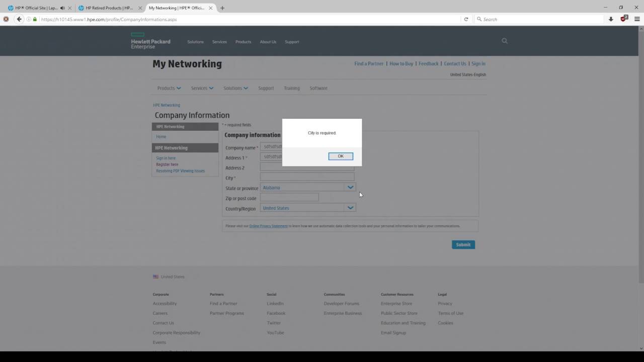Click the stop icon left of the back button
Viewport: 644px width, 362px height.
click(x=6, y=19)
